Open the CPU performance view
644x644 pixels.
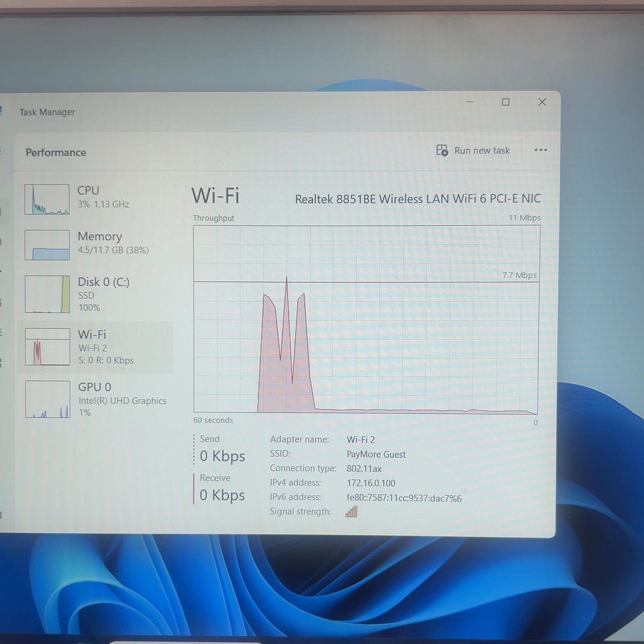point(96,199)
